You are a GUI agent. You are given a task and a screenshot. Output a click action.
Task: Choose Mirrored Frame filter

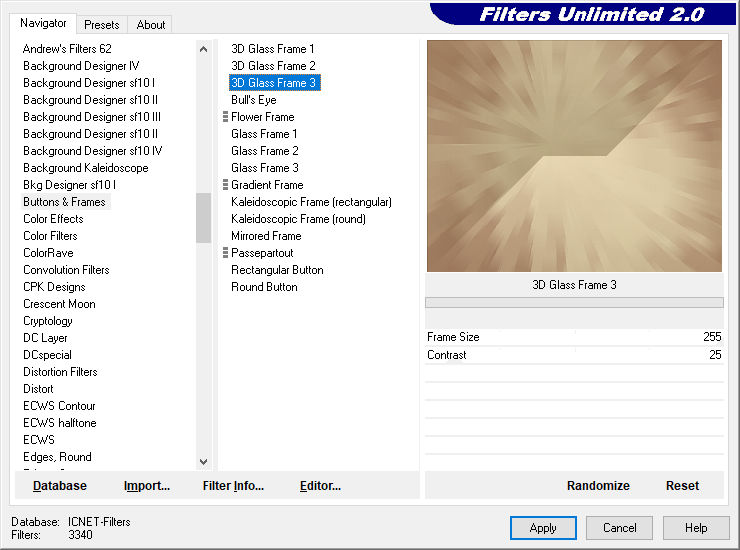(x=266, y=236)
